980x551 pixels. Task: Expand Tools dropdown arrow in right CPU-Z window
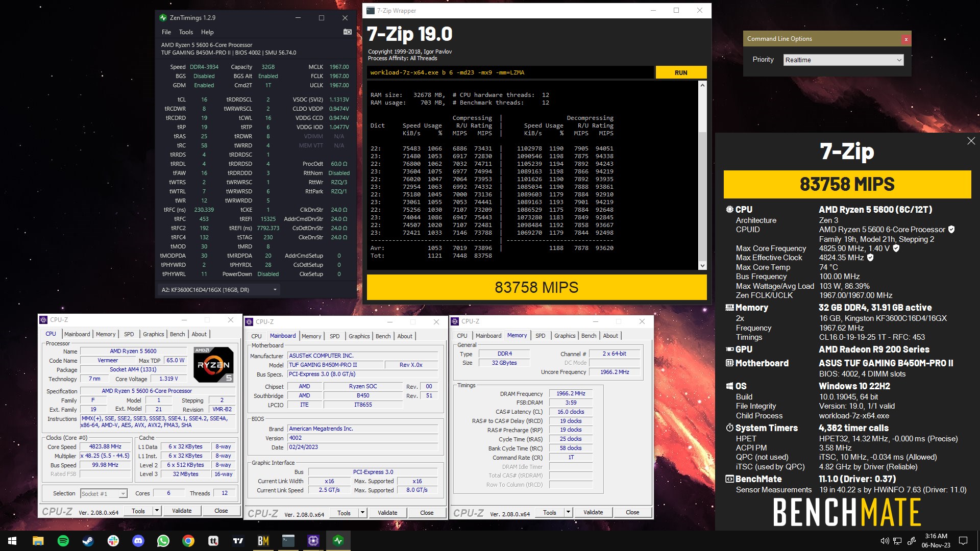coord(568,512)
